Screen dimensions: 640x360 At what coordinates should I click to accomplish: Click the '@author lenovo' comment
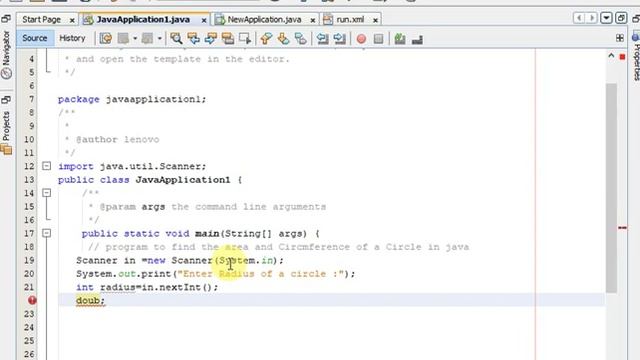pyautogui.click(x=118, y=140)
